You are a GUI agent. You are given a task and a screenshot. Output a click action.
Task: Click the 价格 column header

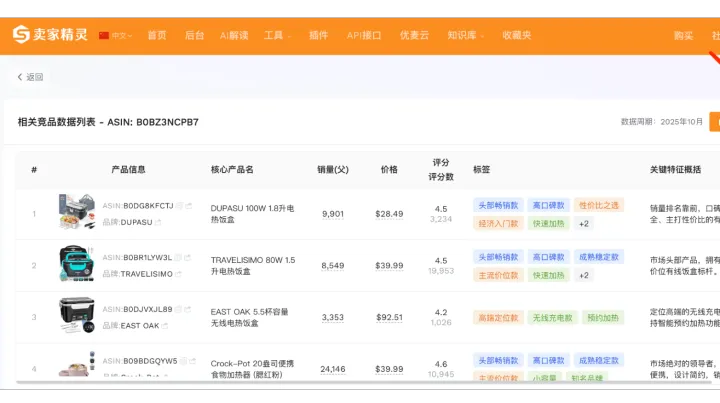pos(389,170)
